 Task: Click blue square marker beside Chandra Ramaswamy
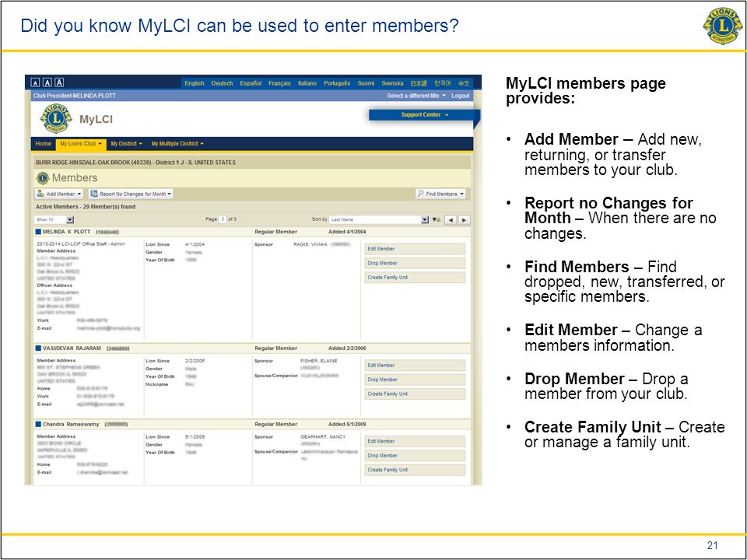tap(39, 424)
